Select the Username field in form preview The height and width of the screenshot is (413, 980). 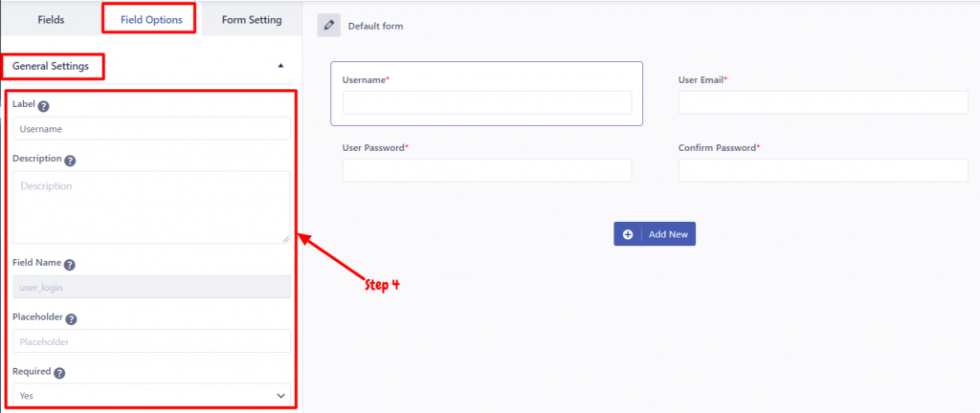487,94
